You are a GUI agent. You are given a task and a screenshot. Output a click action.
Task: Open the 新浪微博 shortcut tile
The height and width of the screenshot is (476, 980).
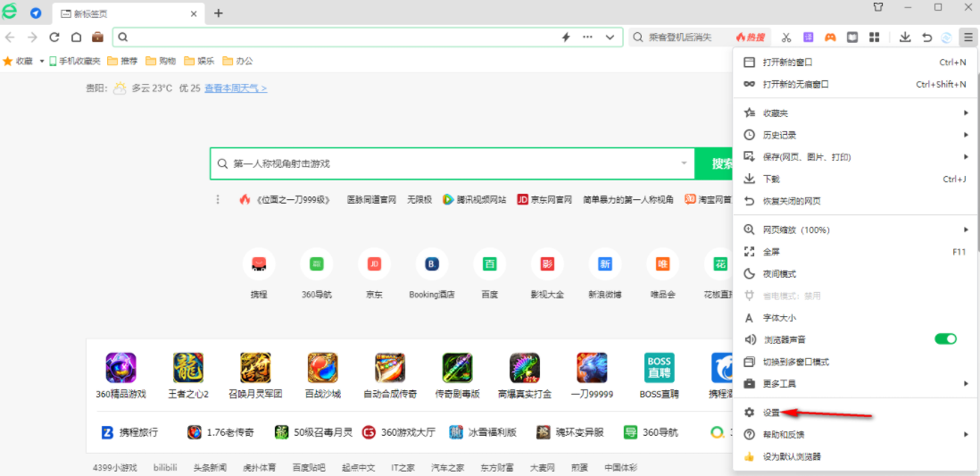point(605,264)
